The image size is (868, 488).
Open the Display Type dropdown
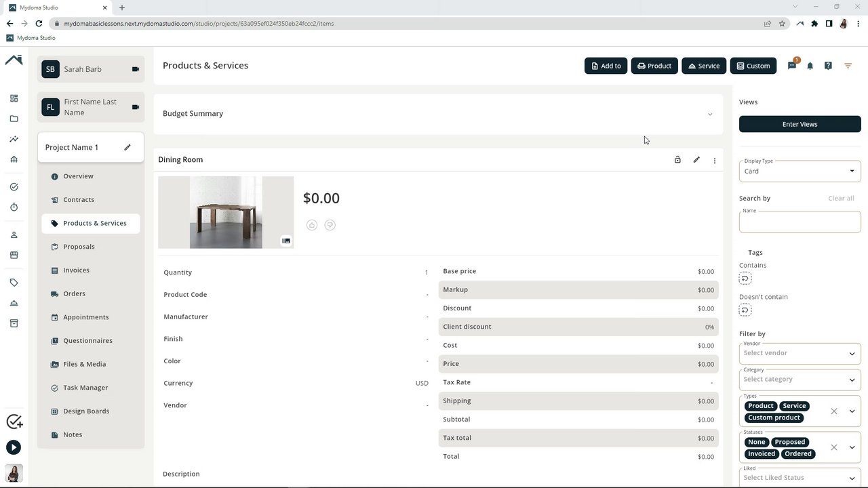pyautogui.click(x=800, y=171)
